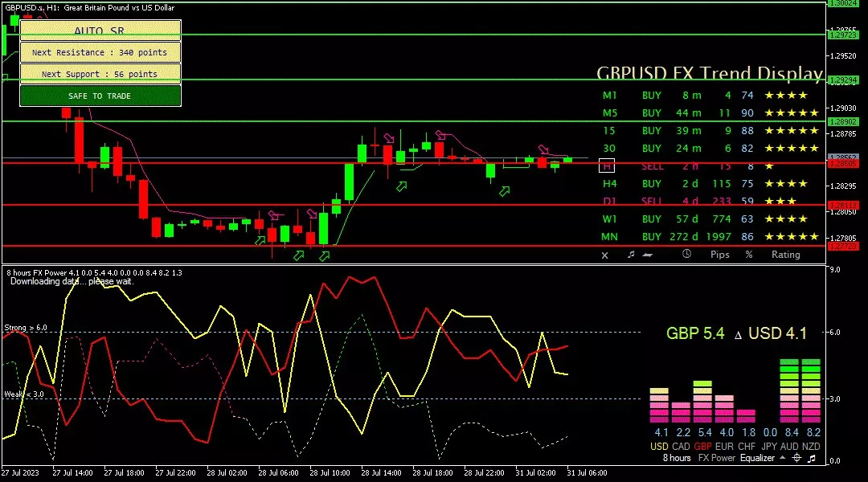Click the 1.29294 resistance price label

coord(842,80)
